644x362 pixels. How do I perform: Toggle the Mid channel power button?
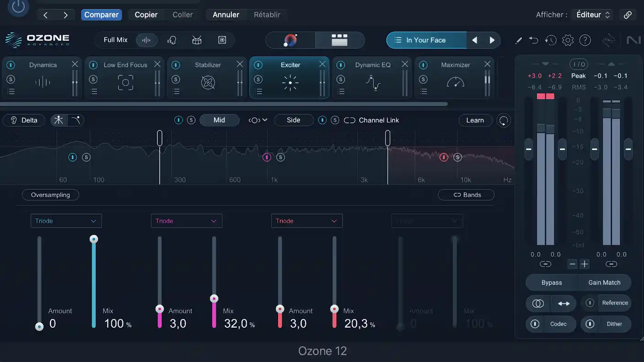tap(179, 120)
